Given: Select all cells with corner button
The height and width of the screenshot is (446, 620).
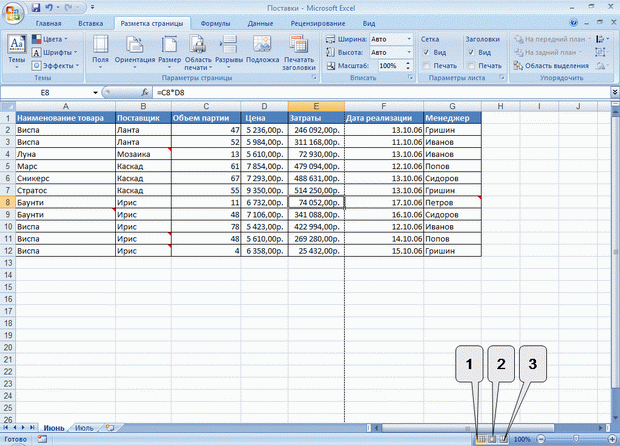Looking at the screenshot, I should point(8,106).
